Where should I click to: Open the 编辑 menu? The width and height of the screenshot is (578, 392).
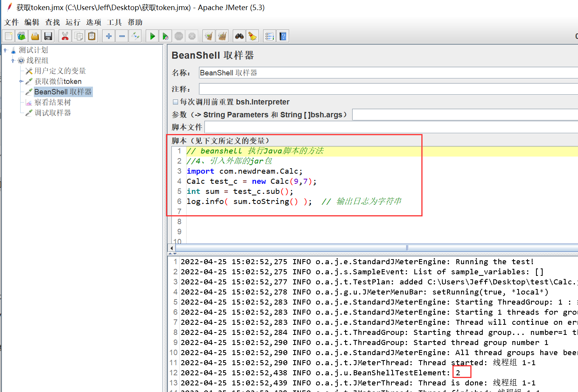pos(32,22)
